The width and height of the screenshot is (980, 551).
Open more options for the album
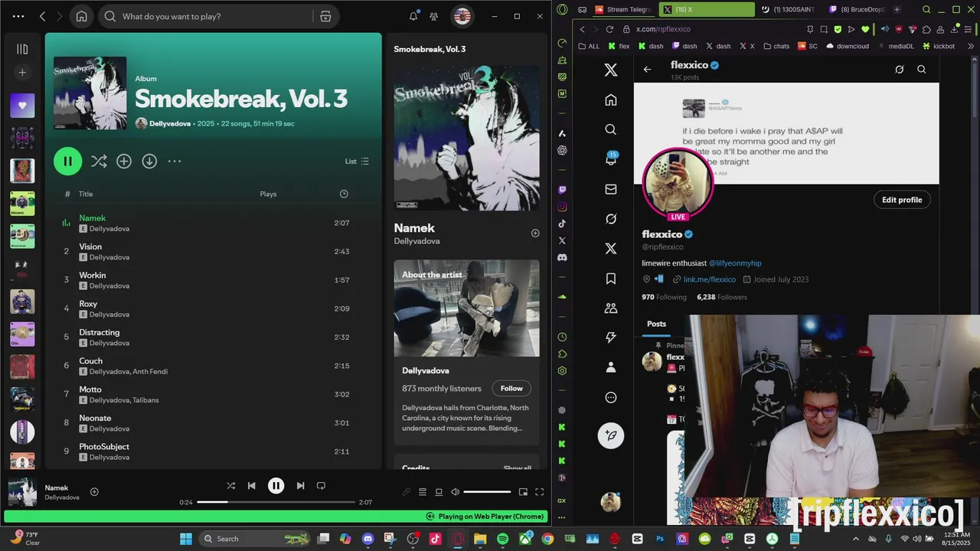175,161
